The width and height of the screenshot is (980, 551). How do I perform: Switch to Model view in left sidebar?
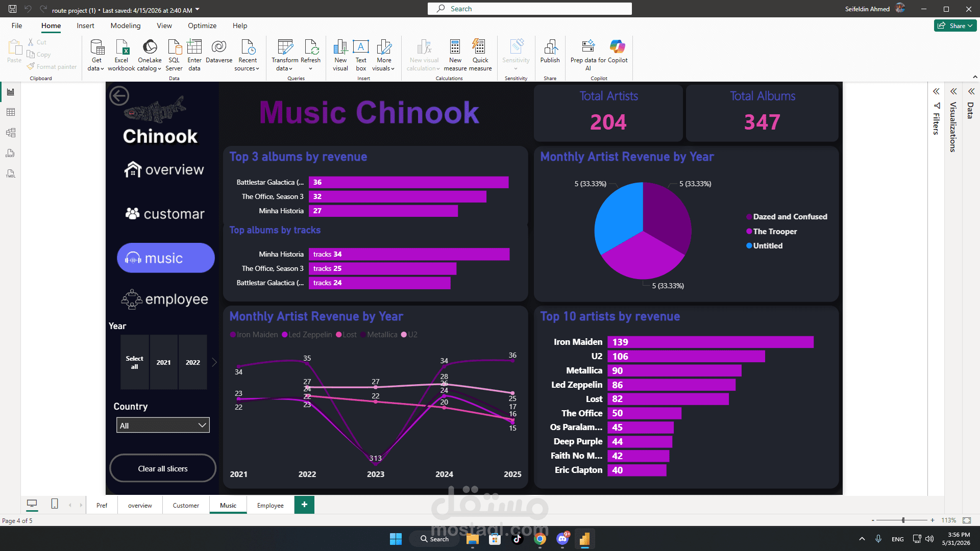click(11, 133)
